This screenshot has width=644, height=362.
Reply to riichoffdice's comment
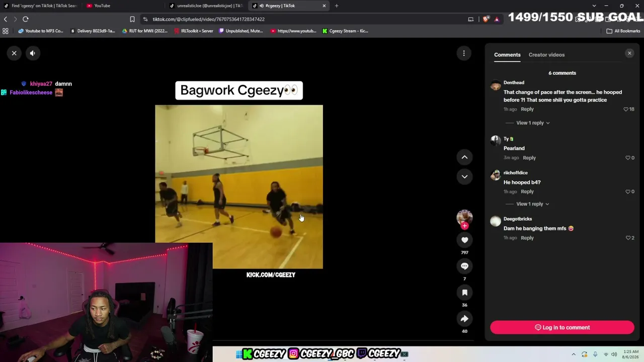(527, 192)
